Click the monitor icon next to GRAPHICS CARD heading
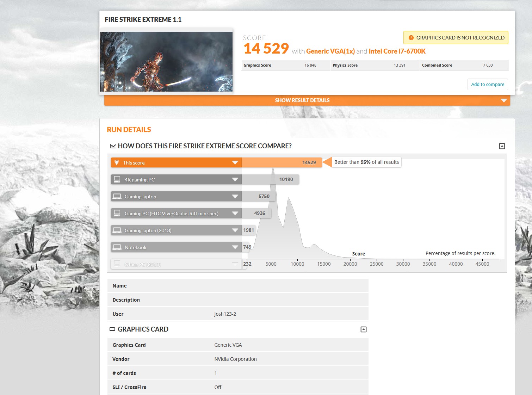The height and width of the screenshot is (395, 532). click(x=112, y=329)
